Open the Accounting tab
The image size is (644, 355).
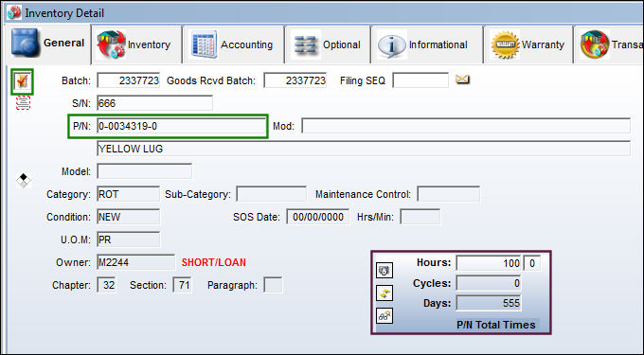pyautogui.click(x=234, y=44)
